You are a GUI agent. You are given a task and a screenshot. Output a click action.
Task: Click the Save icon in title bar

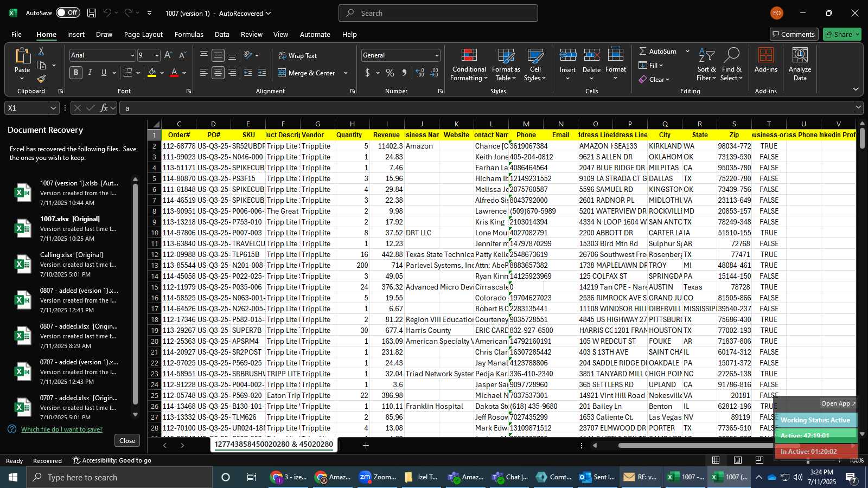[x=92, y=13]
